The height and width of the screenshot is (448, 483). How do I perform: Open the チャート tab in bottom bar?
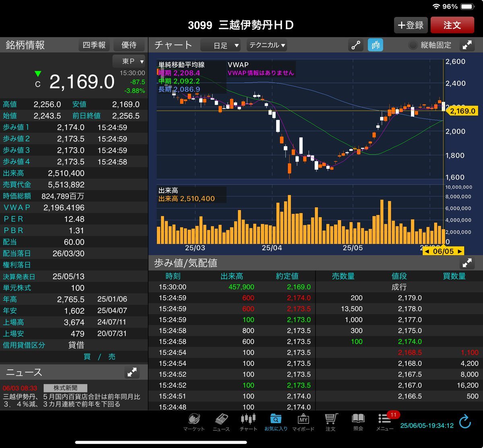pyautogui.click(x=248, y=422)
